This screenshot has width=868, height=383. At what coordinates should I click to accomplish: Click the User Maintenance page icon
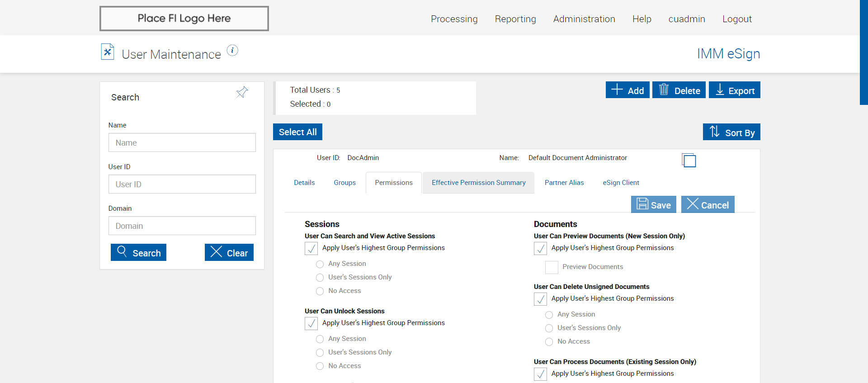pos(107,52)
